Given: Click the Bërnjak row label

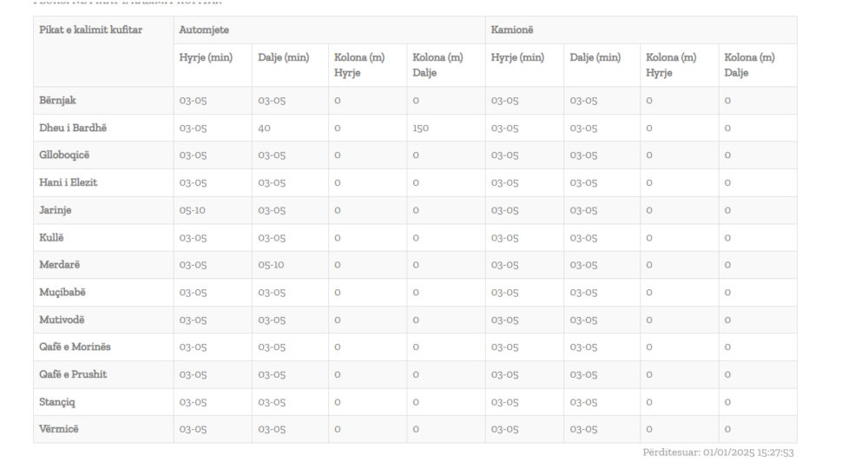Looking at the screenshot, I should coord(59,101).
